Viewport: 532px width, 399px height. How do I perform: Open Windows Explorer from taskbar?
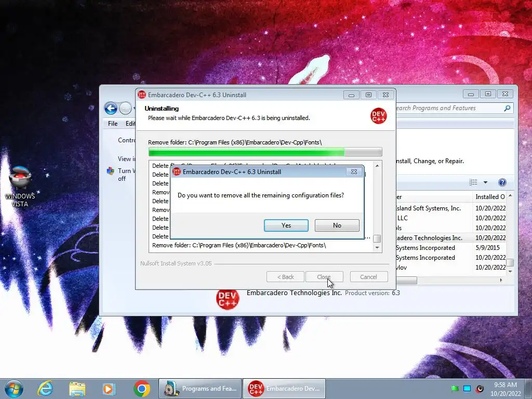pyautogui.click(x=77, y=389)
